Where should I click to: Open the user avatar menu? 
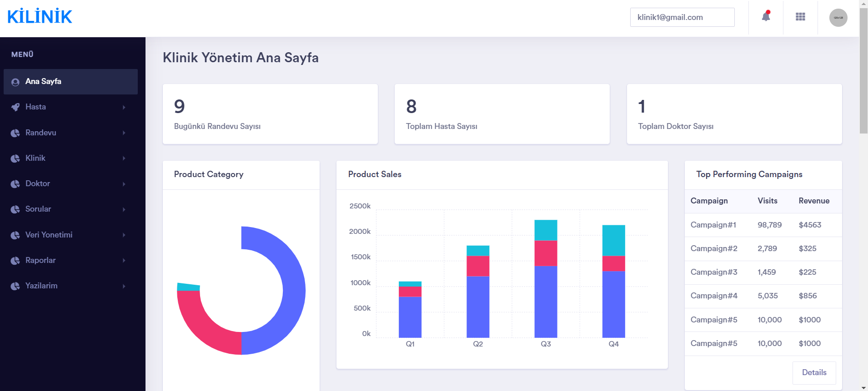pyautogui.click(x=838, y=18)
